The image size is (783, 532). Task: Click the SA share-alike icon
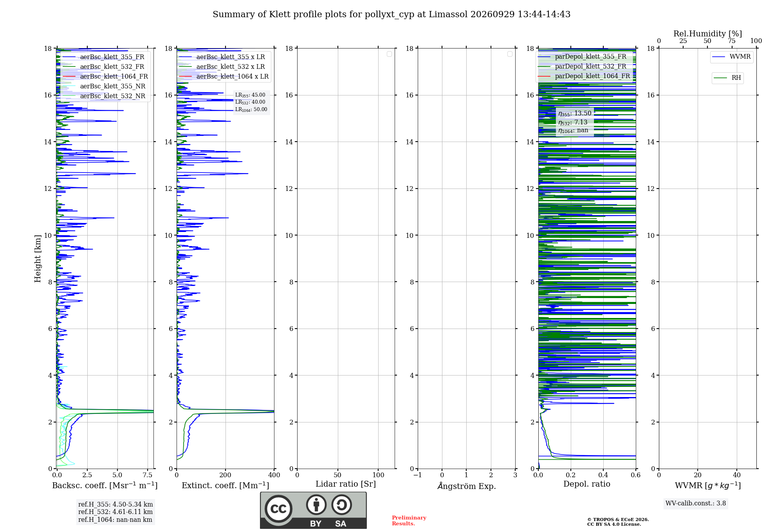point(341,505)
